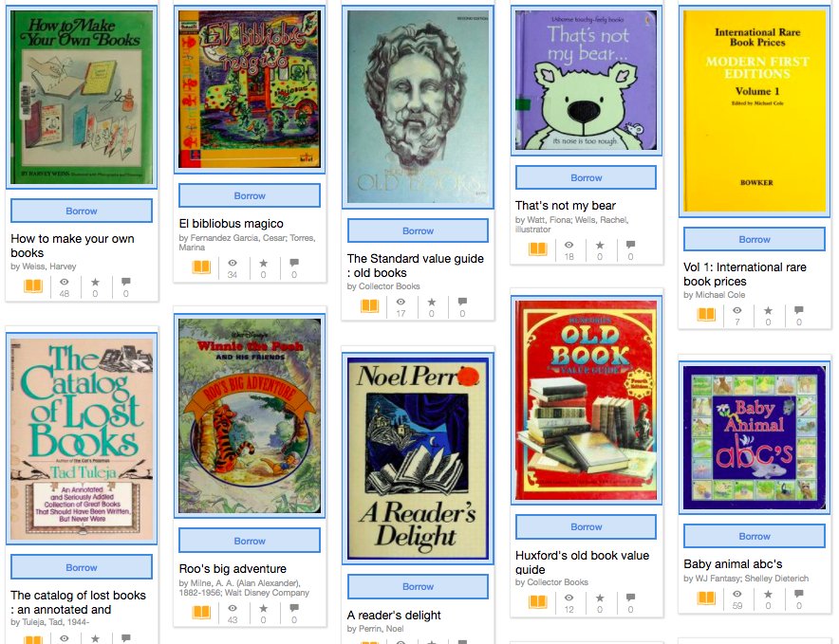Click the star favorite icon for International rare book prices
This screenshot has width=839, height=644.
click(768, 310)
